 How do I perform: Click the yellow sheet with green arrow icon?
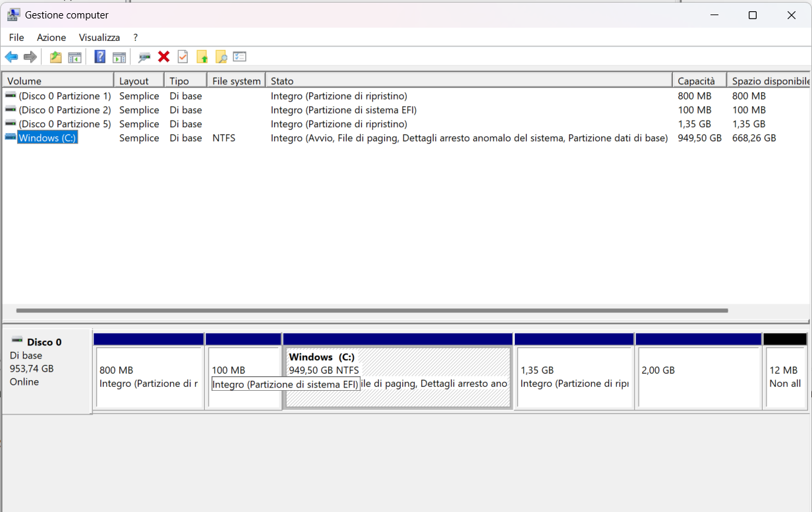click(202, 57)
